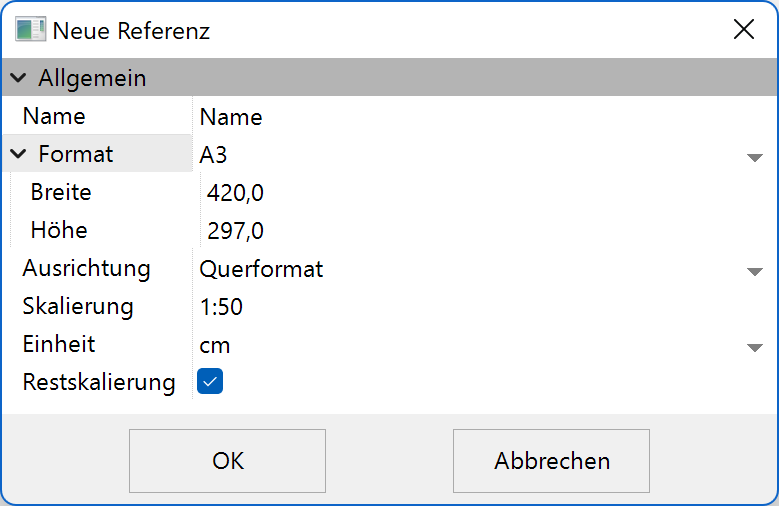The image size is (779, 506).
Task: Click the Name value field
Action: tap(231, 117)
